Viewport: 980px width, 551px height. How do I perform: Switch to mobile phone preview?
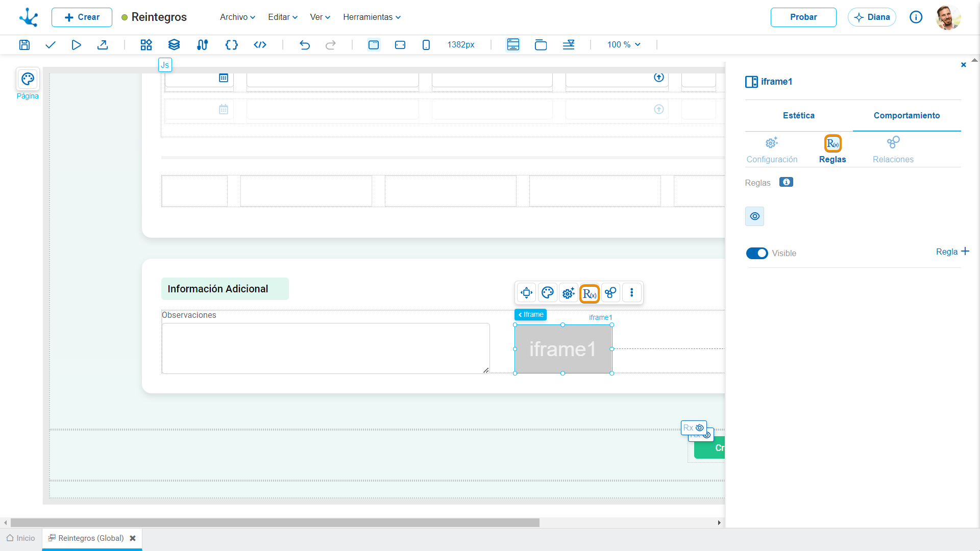[426, 45]
